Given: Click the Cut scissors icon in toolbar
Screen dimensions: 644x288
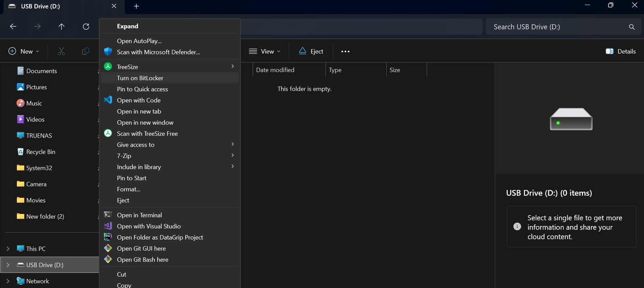Looking at the screenshot, I should 61,51.
